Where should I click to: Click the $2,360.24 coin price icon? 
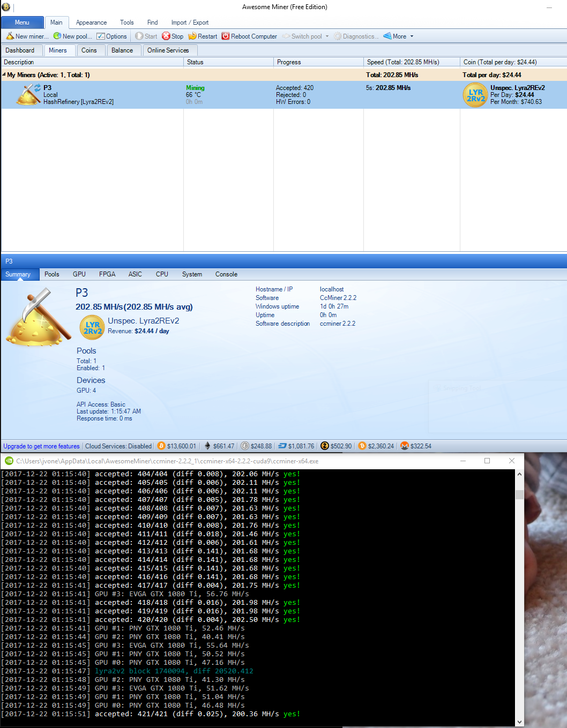coord(362,446)
